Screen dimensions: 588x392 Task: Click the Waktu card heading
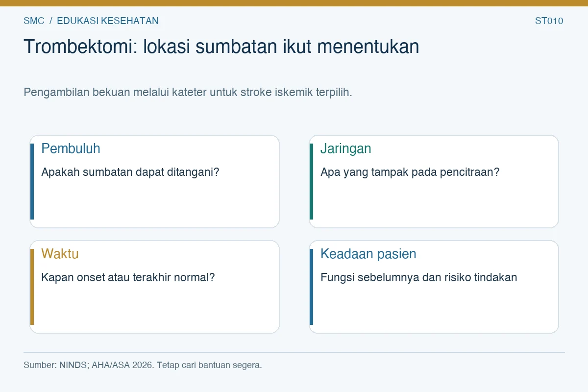pyautogui.click(x=60, y=254)
